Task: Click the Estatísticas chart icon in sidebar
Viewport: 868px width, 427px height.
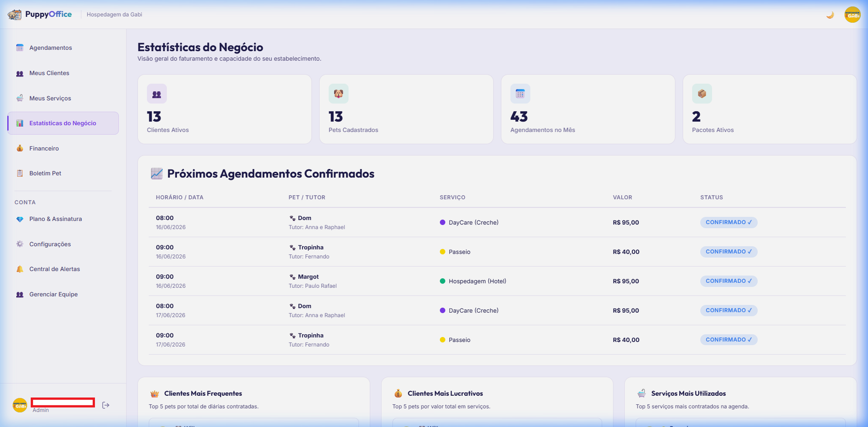Action: 20,123
